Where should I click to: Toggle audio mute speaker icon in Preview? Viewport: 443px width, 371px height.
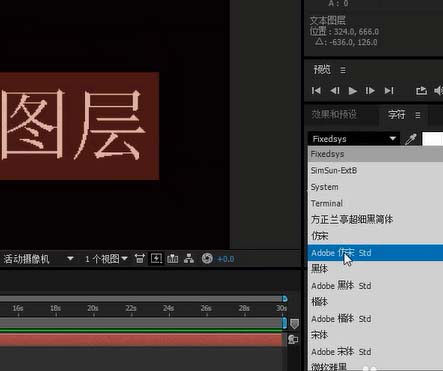439,91
